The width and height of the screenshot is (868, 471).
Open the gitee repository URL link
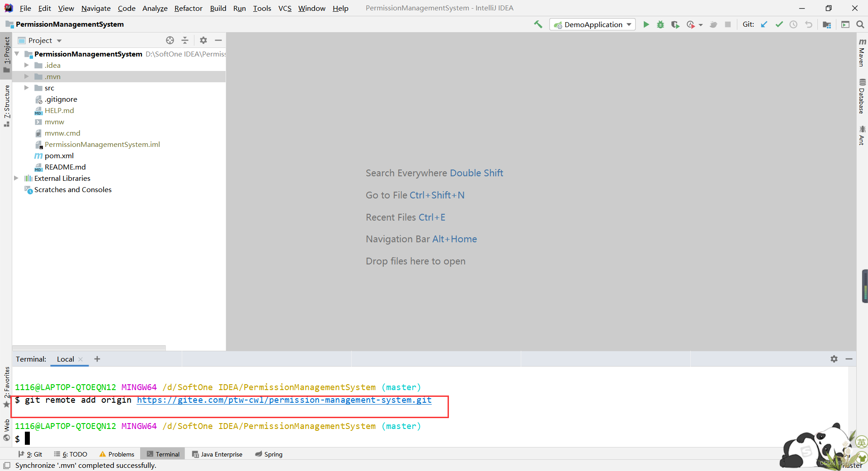point(284,400)
